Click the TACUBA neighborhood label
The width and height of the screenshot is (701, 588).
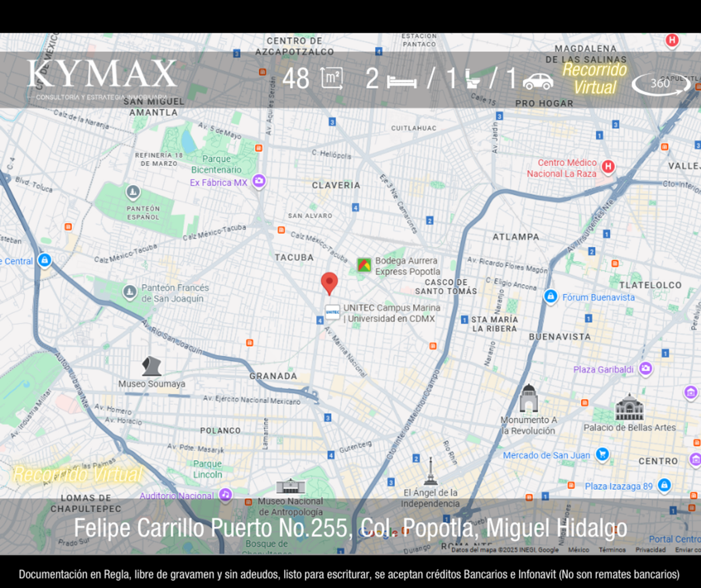294,257
